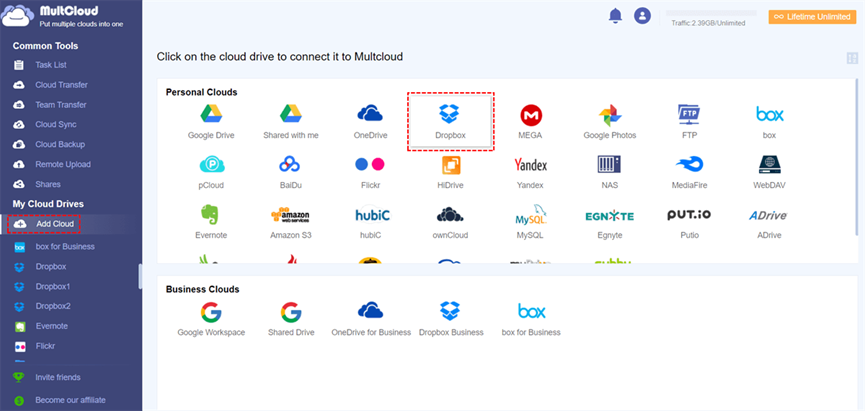Select Egnyte cloud
The width and height of the screenshot is (865, 411).
pyautogui.click(x=610, y=222)
